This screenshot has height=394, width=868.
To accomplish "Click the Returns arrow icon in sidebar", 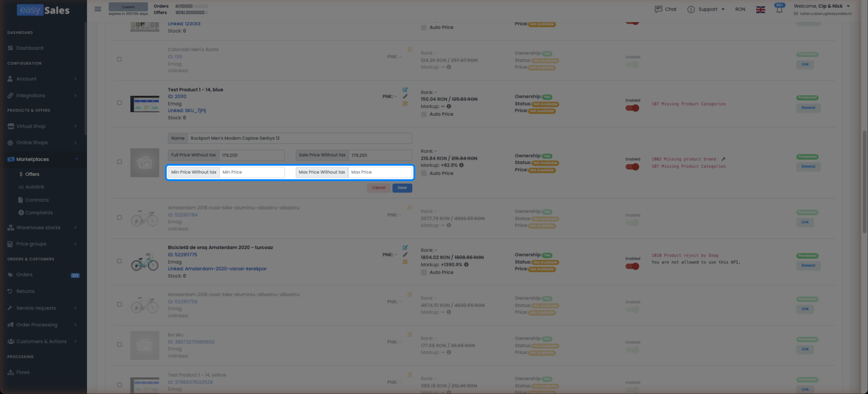I will coord(10,291).
